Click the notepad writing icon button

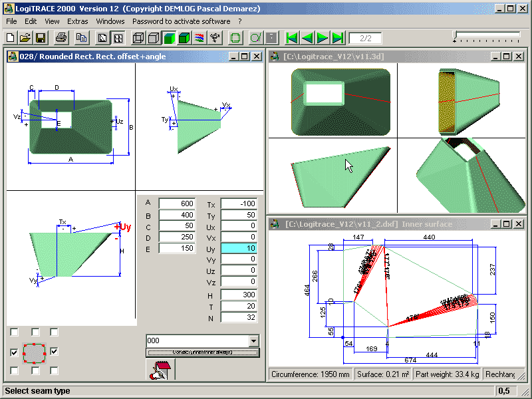(160, 370)
